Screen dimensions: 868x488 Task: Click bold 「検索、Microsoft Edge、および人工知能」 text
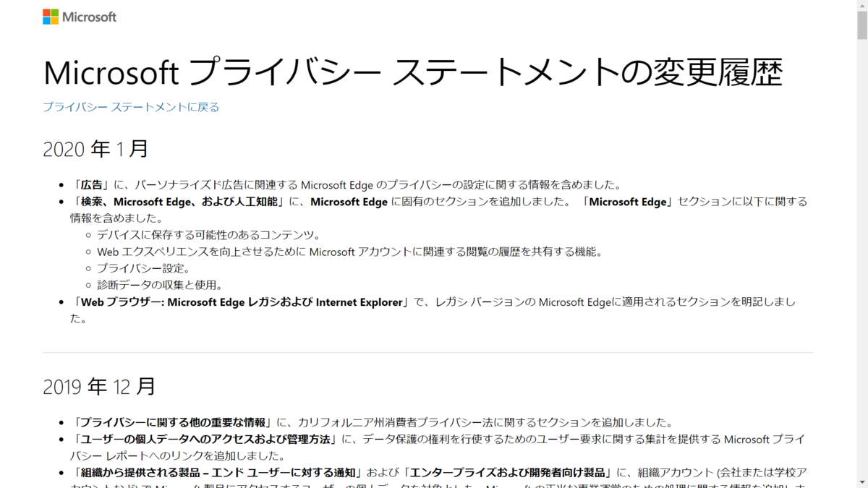(x=179, y=202)
